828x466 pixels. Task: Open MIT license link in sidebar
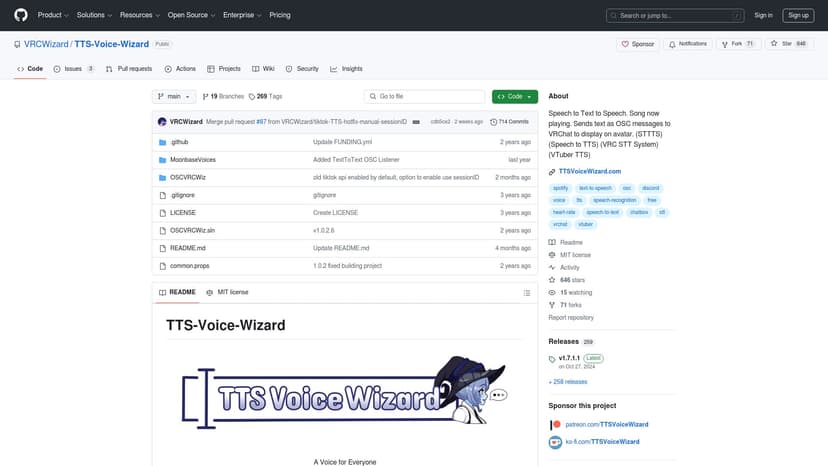[x=570, y=255]
